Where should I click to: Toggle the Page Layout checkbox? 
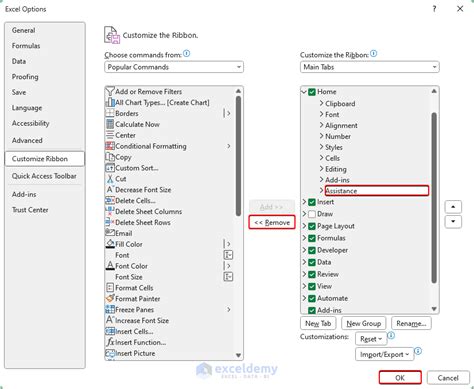(x=312, y=226)
